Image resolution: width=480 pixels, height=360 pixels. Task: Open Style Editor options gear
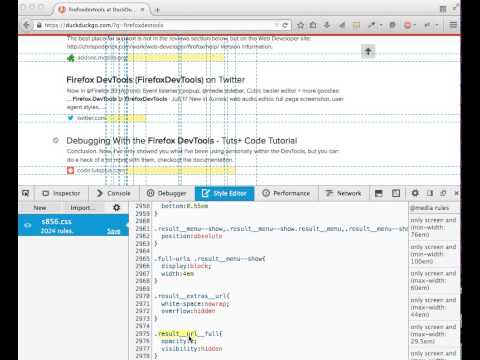tap(116, 208)
